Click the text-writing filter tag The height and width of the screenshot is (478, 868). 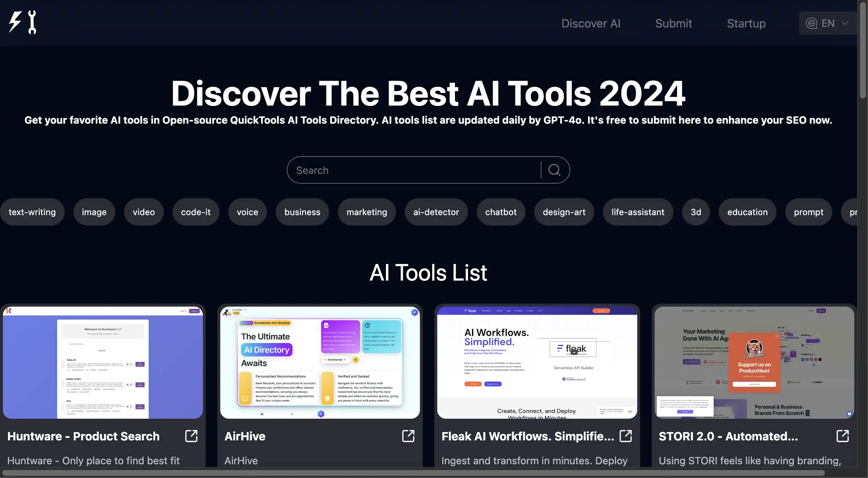point(32,211)
